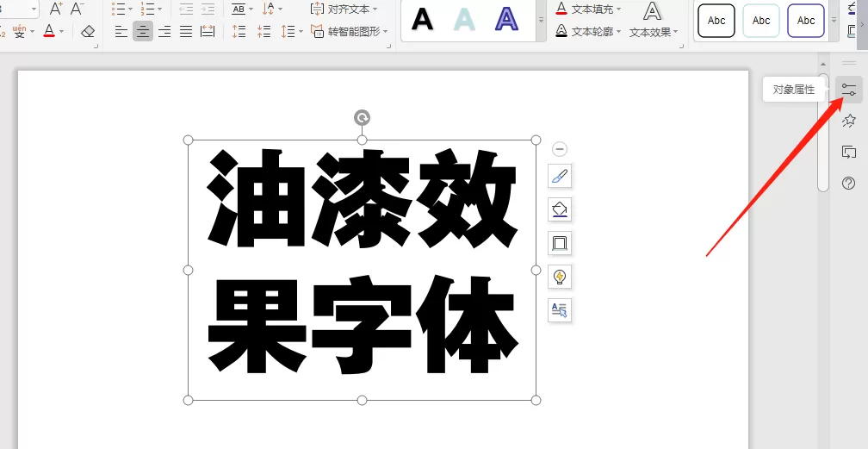Click the star icon in right sidebar
Image resolution: width=868 pixels, height=449 pixels.
(x=849, y=121)
